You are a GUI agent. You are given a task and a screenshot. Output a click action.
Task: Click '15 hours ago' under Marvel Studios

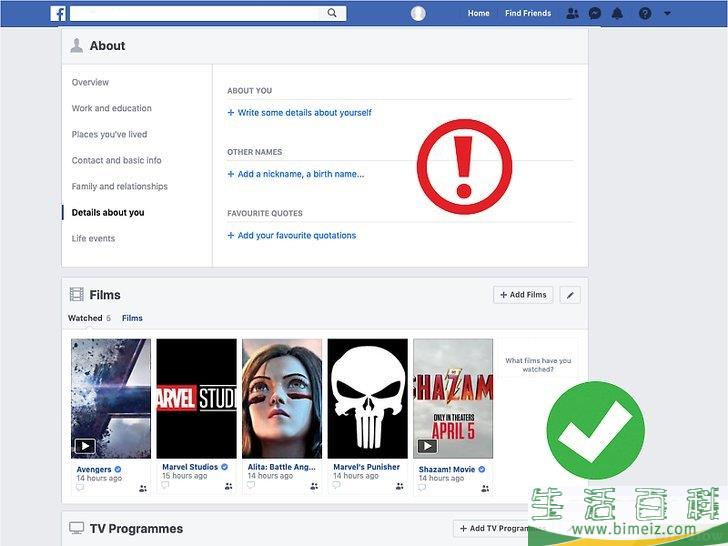[185, 476]
